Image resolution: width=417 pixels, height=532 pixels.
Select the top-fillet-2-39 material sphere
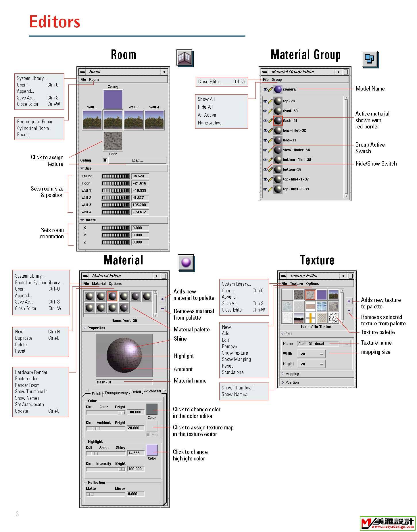(x=278, y=189)
